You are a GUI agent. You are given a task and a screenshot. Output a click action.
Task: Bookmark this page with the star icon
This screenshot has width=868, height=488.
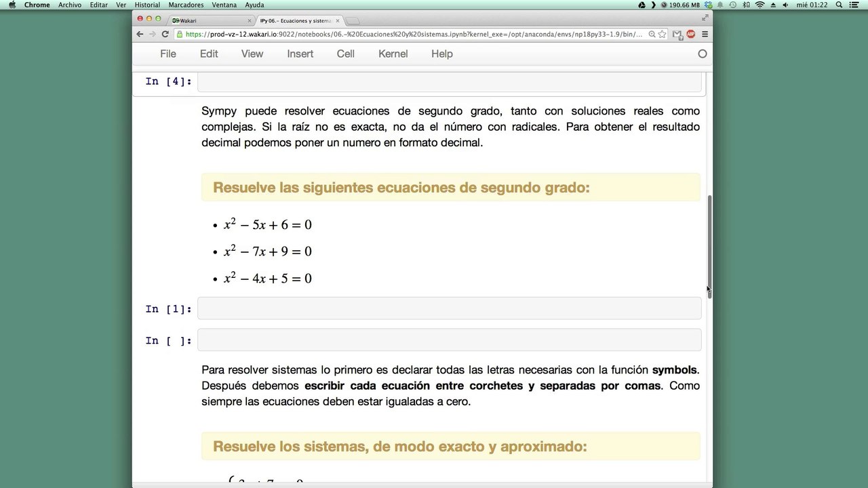click(662, 34)
